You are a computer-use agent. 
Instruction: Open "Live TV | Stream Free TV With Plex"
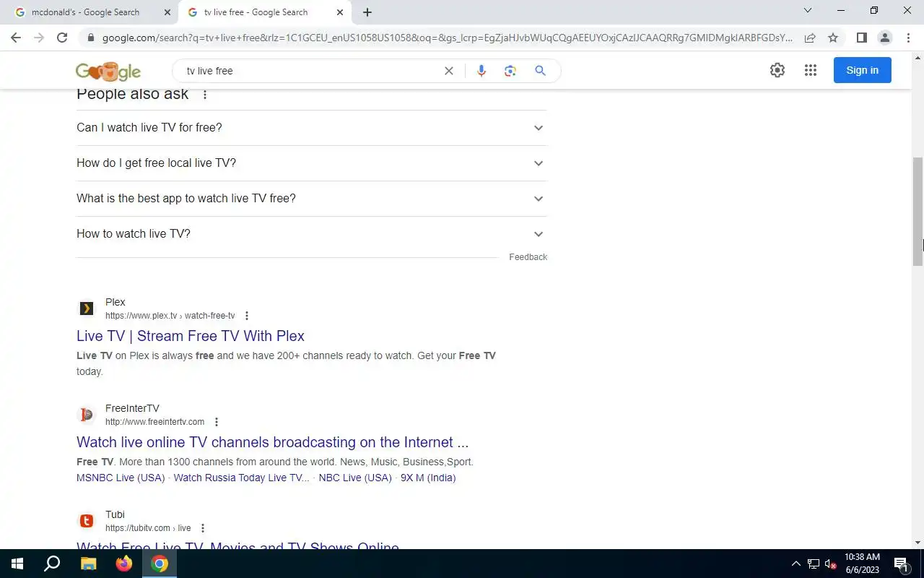[191, 336]
